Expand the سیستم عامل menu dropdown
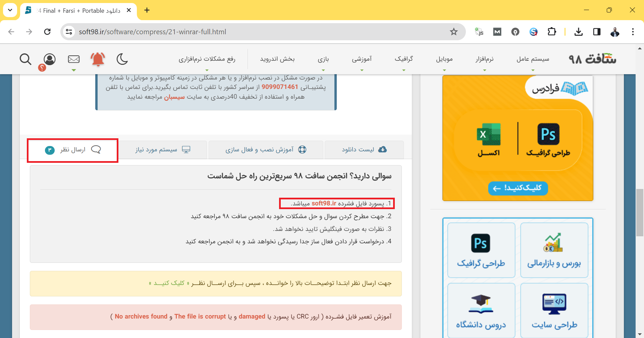This screenshot has height=338, width=644. [x=533, y=59]
